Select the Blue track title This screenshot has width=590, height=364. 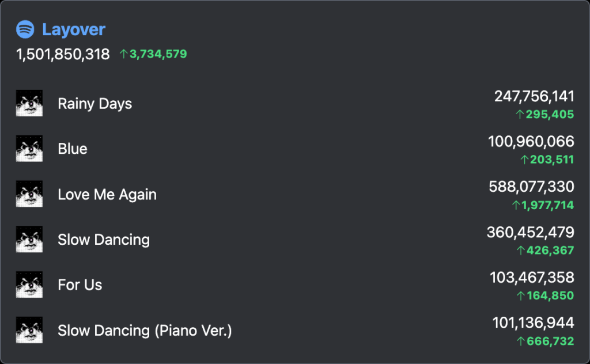(x=73, y=149)
